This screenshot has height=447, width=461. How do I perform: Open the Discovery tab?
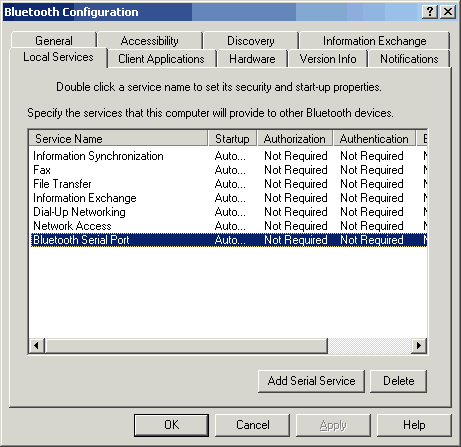pyautogui.click(x=251, y=41)
